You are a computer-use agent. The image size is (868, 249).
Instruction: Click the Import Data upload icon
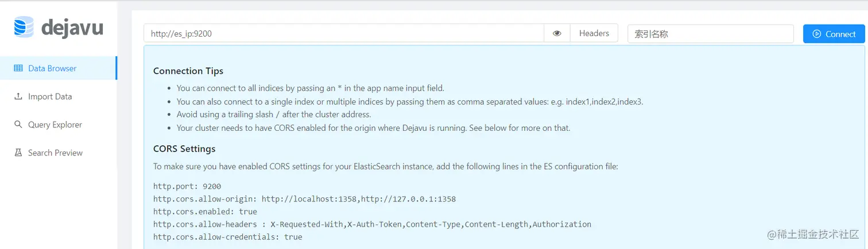(x=18, y=96)
